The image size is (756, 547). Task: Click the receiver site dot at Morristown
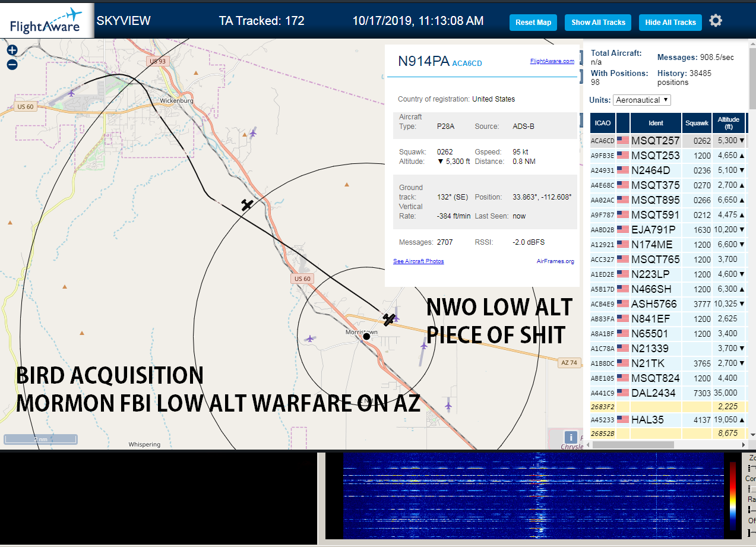click(366, 336)
